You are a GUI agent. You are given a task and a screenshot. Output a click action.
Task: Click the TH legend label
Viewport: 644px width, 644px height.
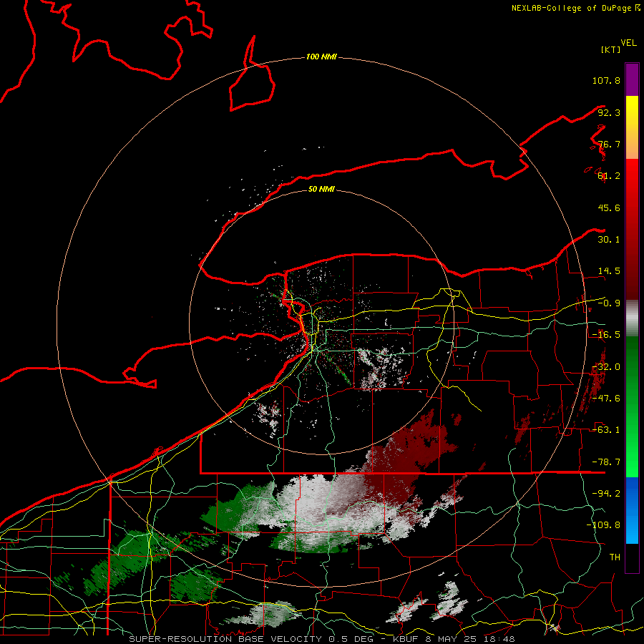click(x=615, y=557)
